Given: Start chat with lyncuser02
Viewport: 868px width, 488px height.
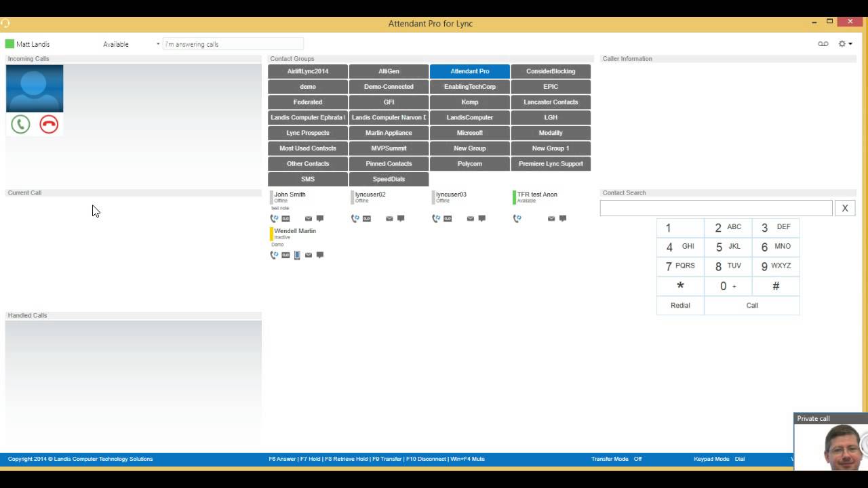Looking at the screenshot, I should click(401, 218).
